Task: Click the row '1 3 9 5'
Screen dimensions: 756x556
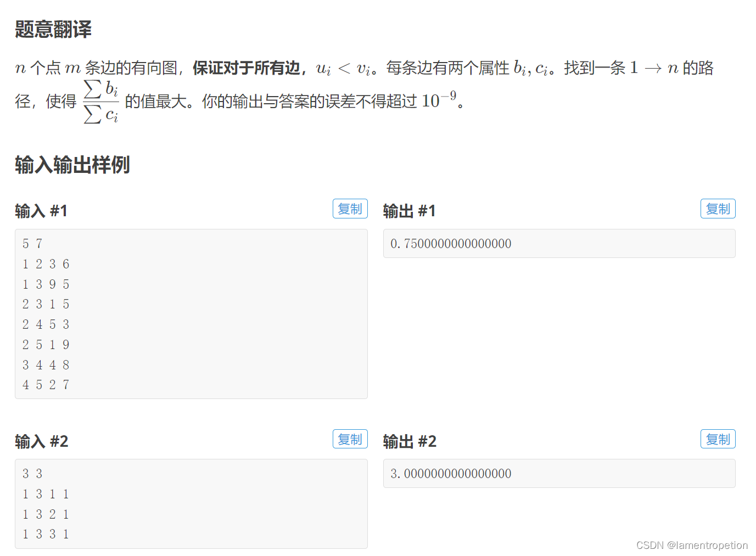Action: (46, 284)
